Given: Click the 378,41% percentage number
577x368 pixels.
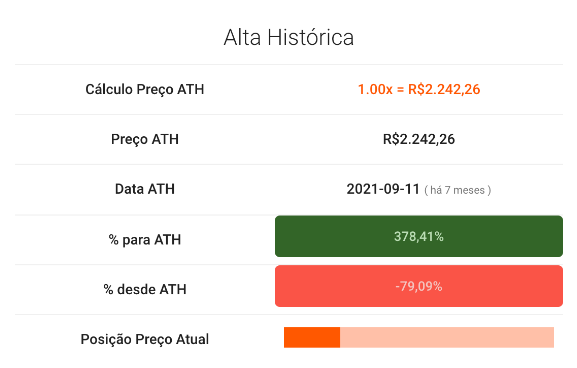Looking at the screenshot, I should (x=419, y=236).
